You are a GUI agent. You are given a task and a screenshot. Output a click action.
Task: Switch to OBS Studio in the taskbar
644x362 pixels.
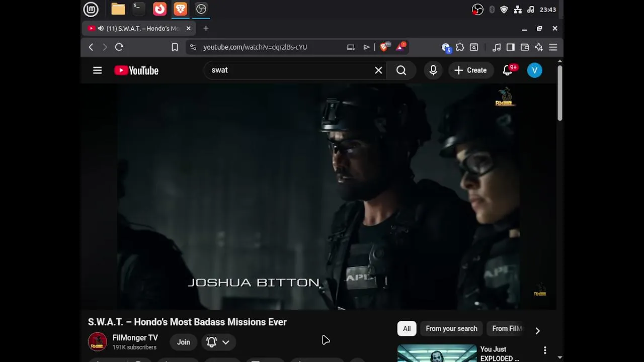pyautogui.click(x=201, y=9)
